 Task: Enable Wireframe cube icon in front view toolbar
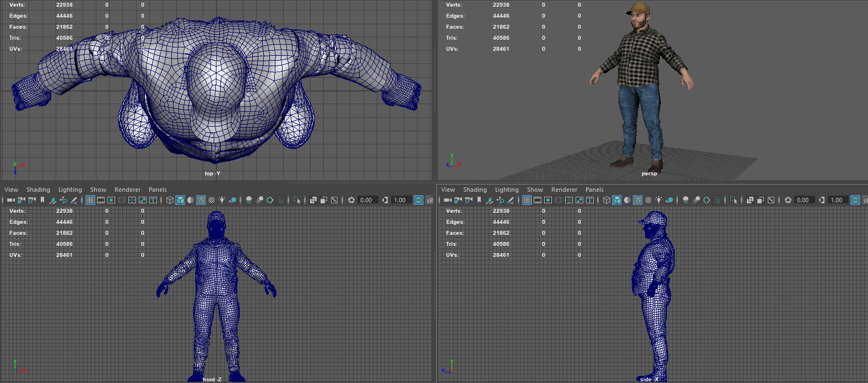tap(170, 200)
